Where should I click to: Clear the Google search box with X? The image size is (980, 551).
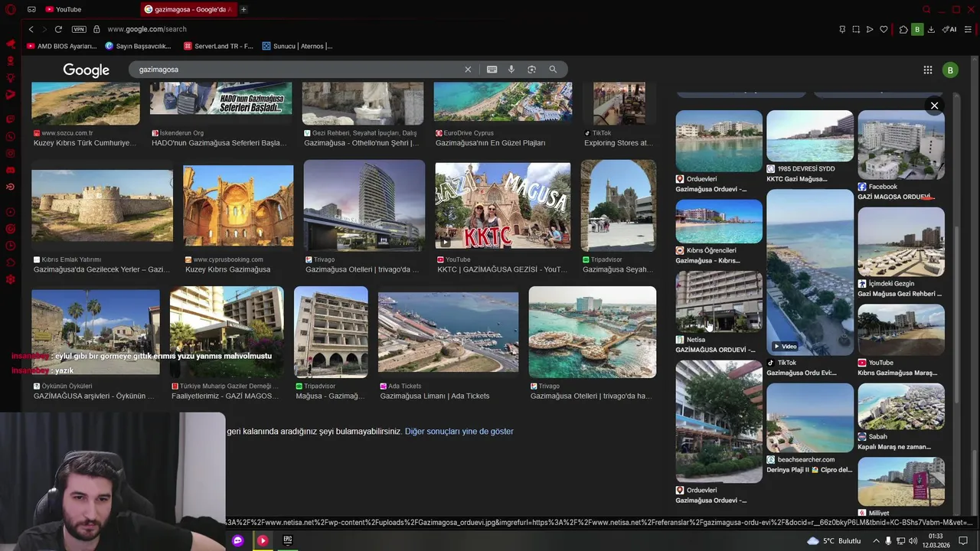[468, 69]
